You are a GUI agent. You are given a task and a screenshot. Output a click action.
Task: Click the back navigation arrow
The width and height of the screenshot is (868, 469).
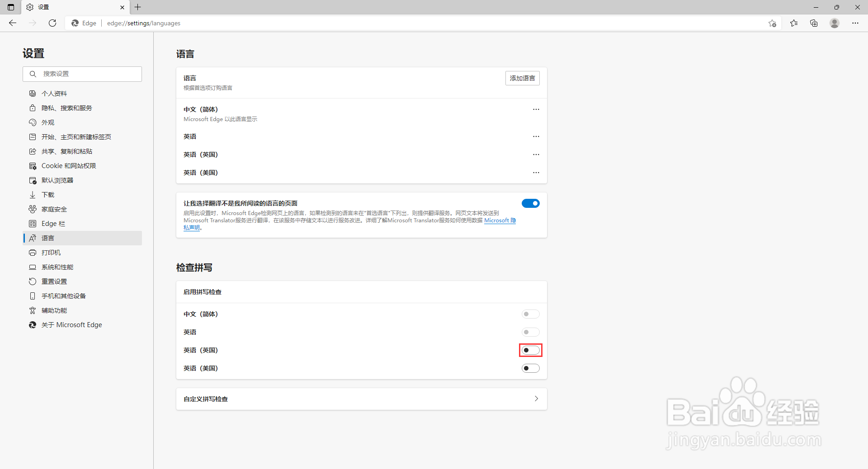pos(13,23)
